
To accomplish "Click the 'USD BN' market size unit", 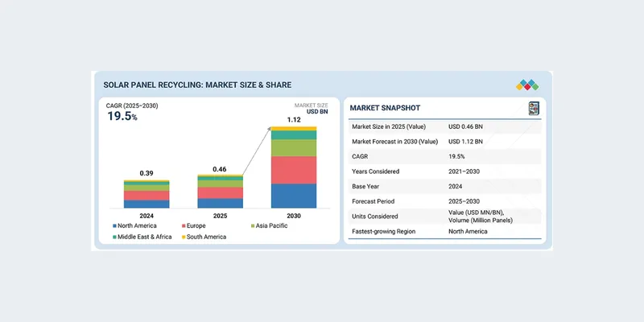I will coord(317,112).
